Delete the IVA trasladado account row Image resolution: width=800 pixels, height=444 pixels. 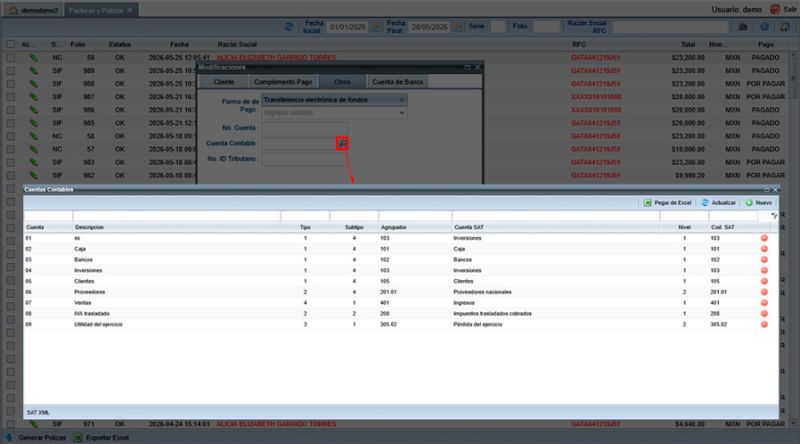coord(764,313)
